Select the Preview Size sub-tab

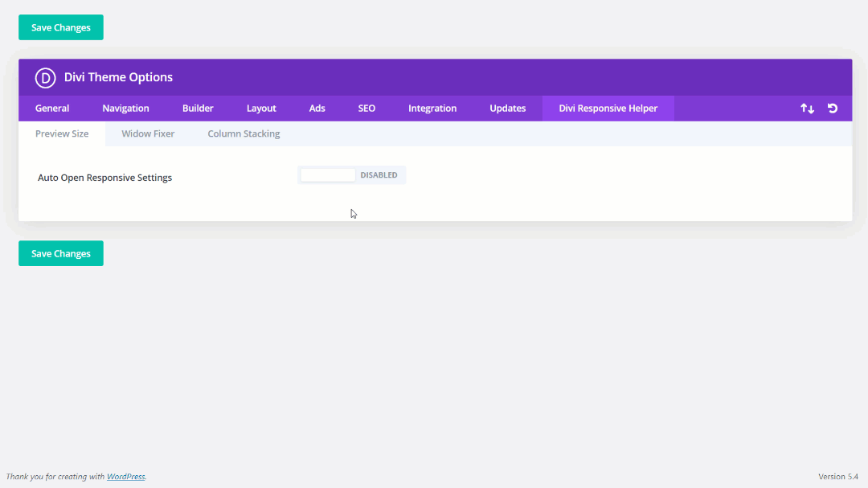pyautogui.click(x=62, y=133)
